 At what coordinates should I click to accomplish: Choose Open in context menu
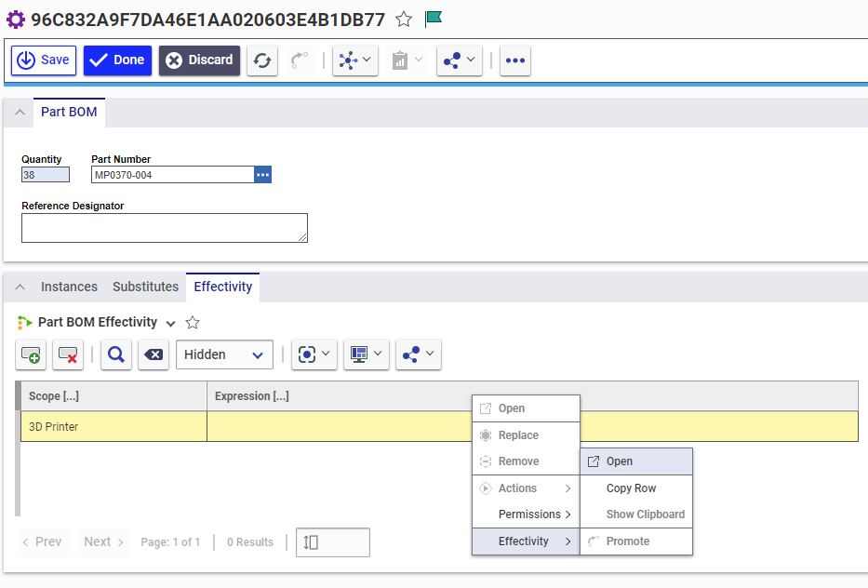point(526,408)
